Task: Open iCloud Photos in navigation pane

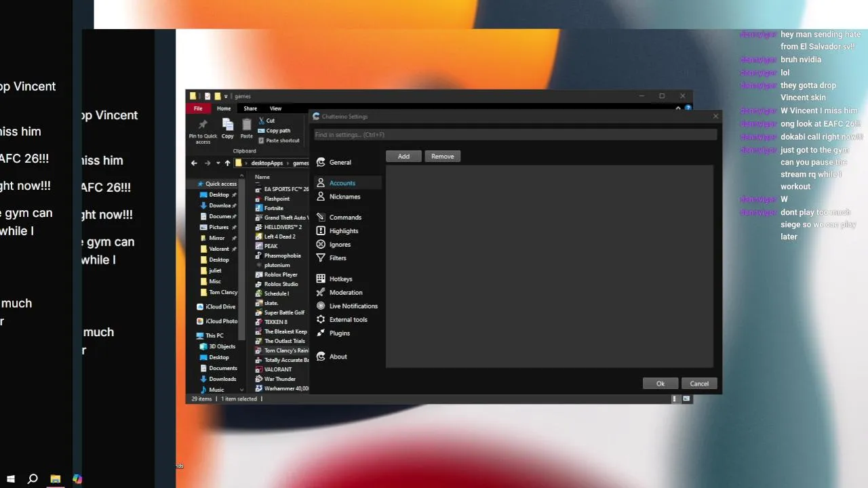Action: click(217, 321)
